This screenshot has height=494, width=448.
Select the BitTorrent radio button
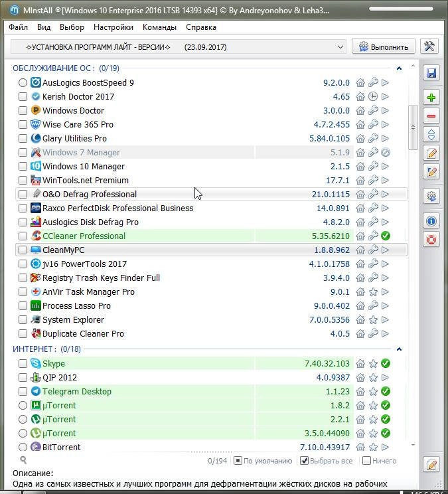click(x=23, y=447)
